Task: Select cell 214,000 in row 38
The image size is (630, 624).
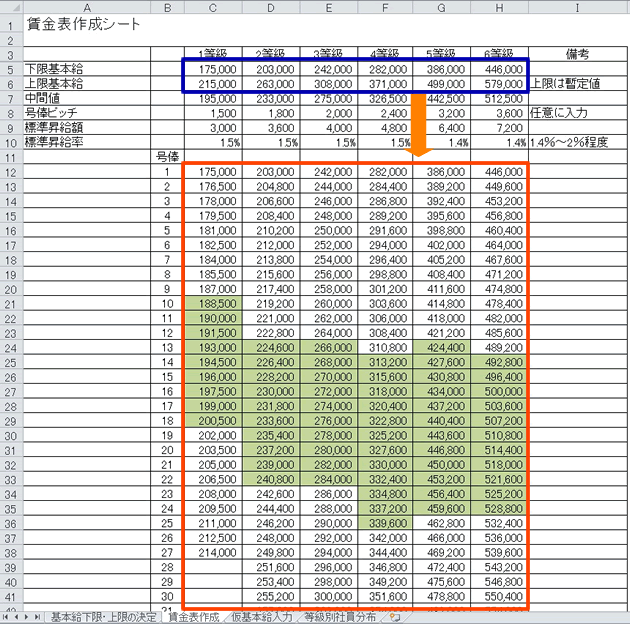Action: click(x=213, y=552)
